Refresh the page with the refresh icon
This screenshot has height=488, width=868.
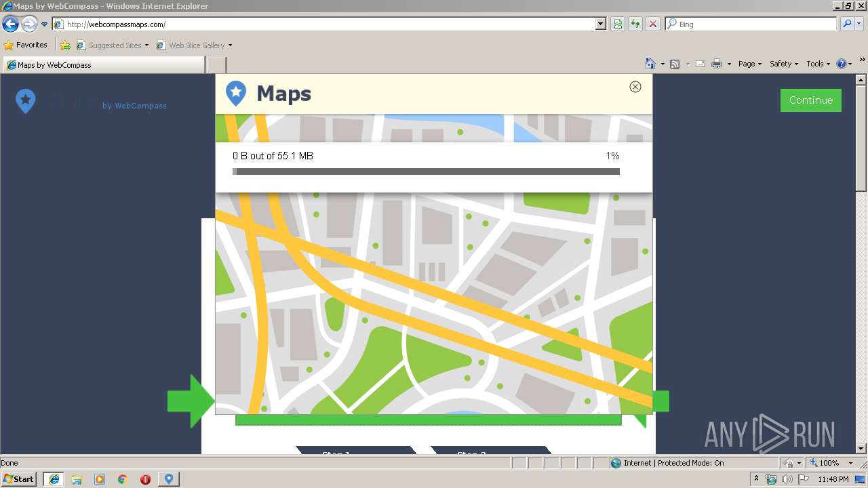(x=635, y=24)
